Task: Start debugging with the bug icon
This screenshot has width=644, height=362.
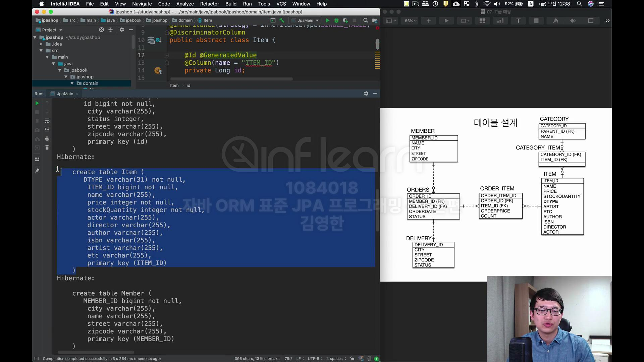Action: [336, 20]
